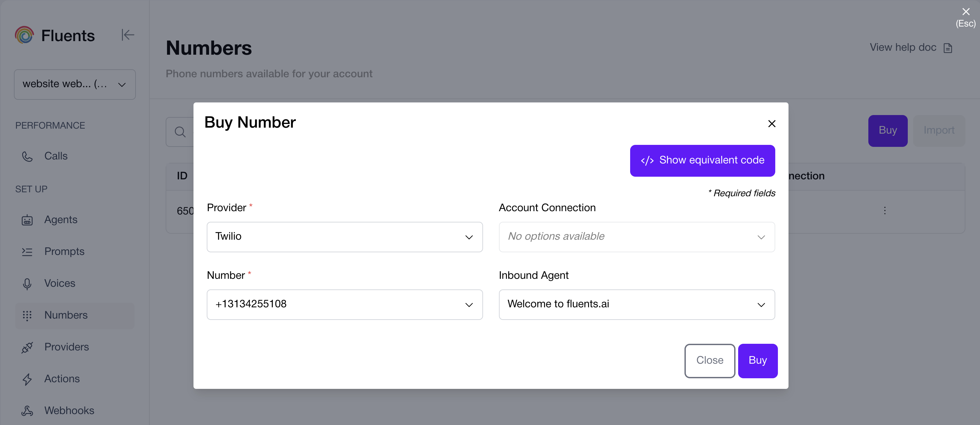Click the Fluents logo icon
The image size is (980, 425).
click(24, 35)
